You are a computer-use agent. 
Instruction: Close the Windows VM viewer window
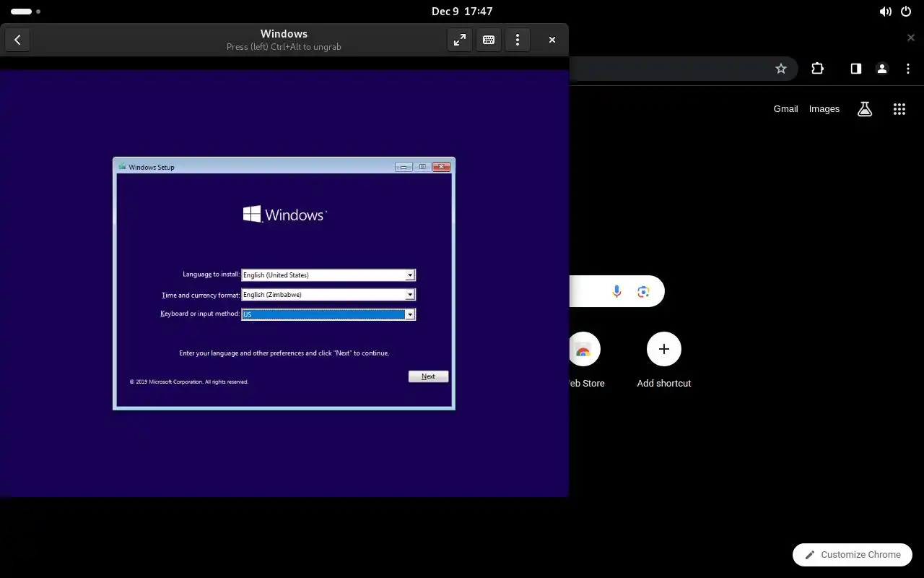tap(552, 40)
